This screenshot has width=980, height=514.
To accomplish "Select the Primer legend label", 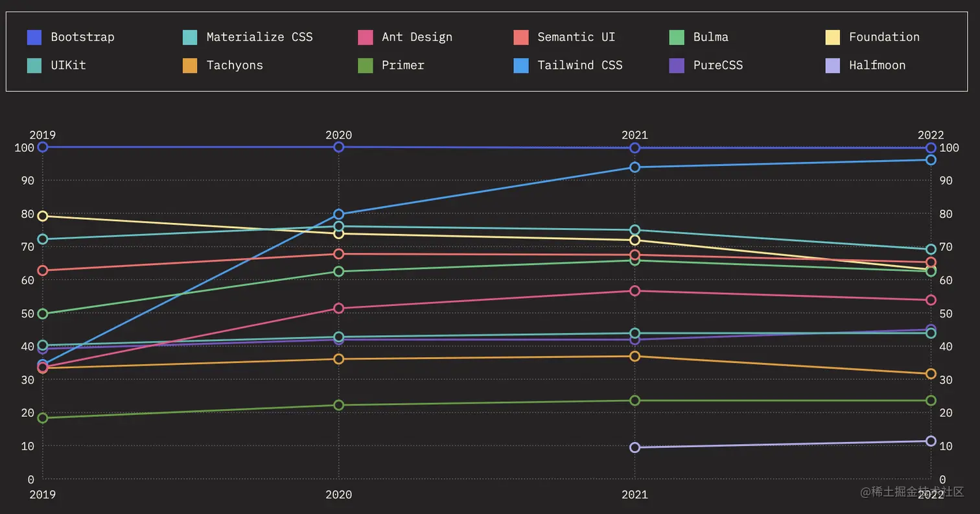I will pos(402,65).
